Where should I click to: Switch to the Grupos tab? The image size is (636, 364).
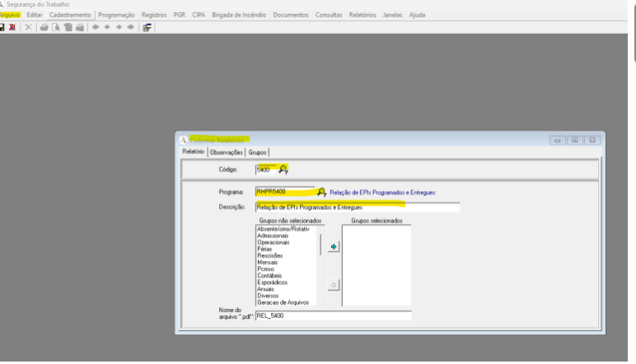258,152
